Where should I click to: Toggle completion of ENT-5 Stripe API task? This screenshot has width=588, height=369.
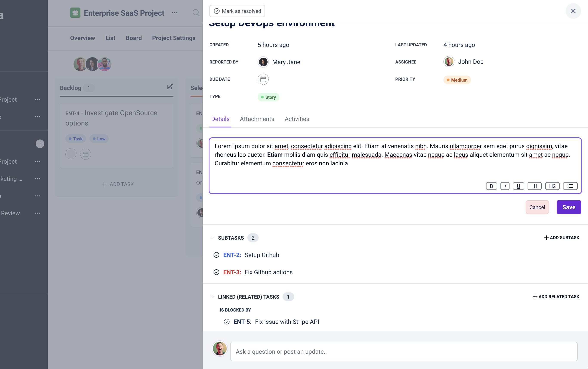click(226, 322)
